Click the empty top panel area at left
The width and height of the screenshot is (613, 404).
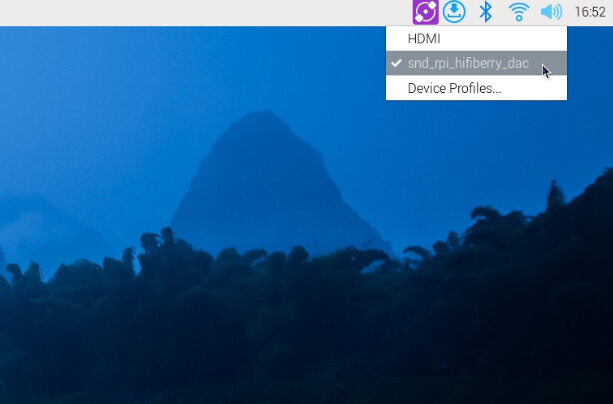coord(150,12)
